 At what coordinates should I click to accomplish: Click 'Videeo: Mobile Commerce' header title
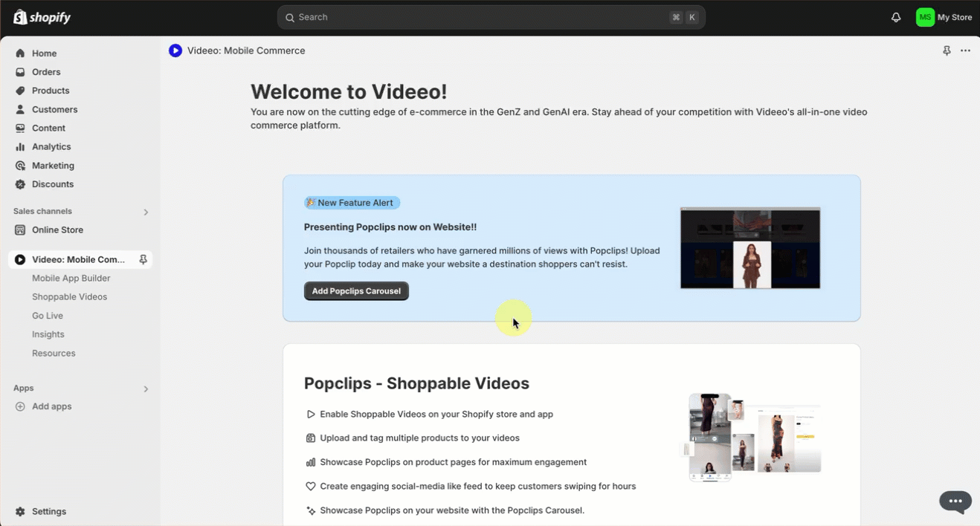click(x=246, y=51)
